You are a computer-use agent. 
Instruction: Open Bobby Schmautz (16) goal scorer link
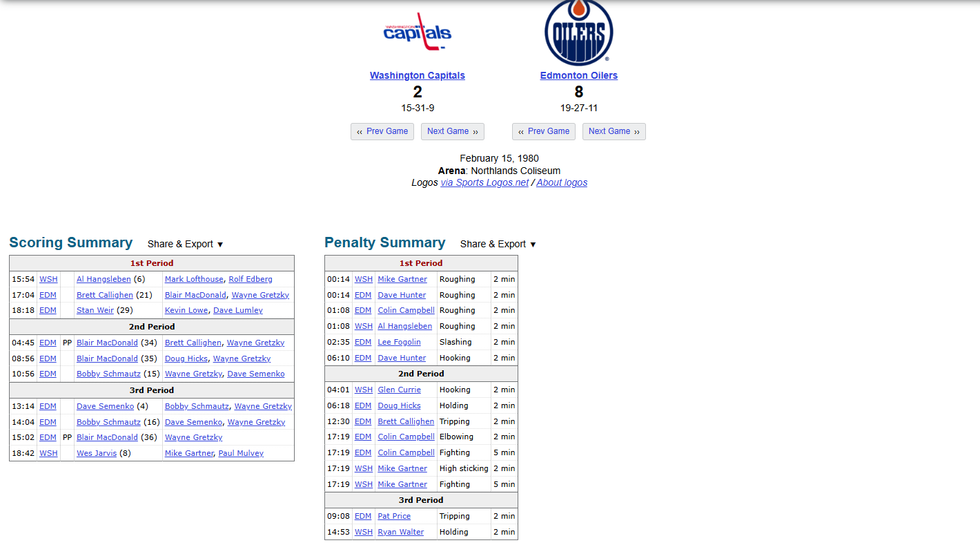click(108, 422)
